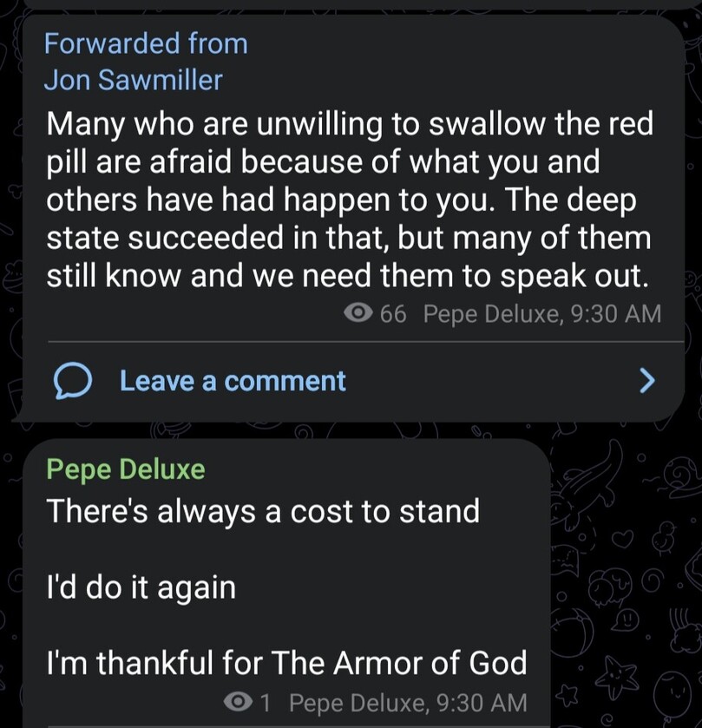Click the speech bubble comment icon
Image resolution: width=702 pixels, height=728 pixels.
(73, 381)
